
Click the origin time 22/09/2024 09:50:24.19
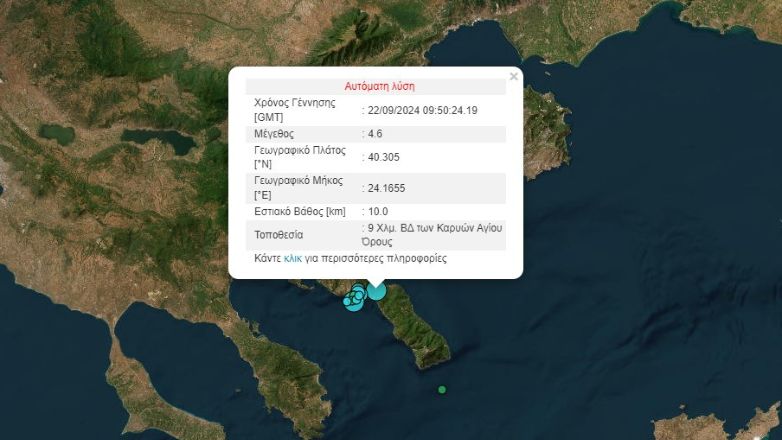tap(423, 110)
